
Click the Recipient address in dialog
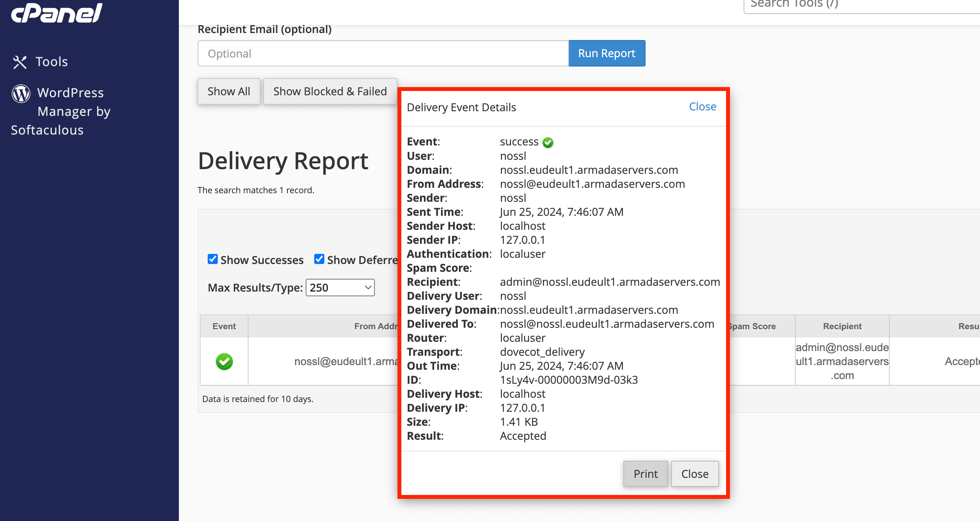point(610,282)
